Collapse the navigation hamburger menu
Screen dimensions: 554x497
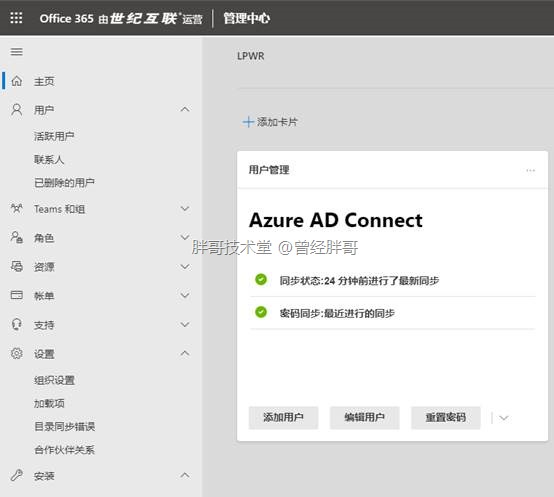pos(17,52)
